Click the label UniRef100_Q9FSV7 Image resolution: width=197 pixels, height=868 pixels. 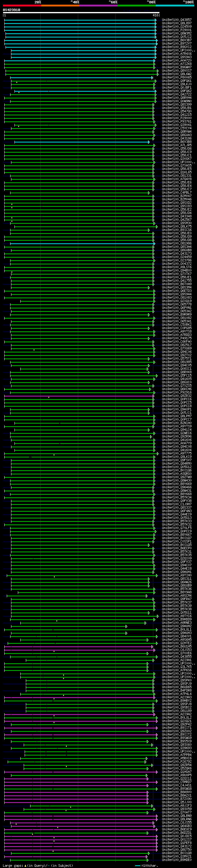point(176,460)
